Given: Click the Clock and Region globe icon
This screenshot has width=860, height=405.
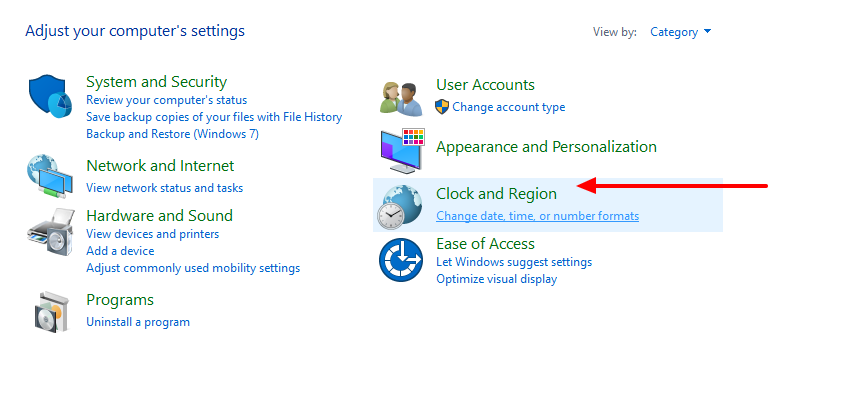Looking at the screenshot, I should pyautogui.click(x=399, y=207).
